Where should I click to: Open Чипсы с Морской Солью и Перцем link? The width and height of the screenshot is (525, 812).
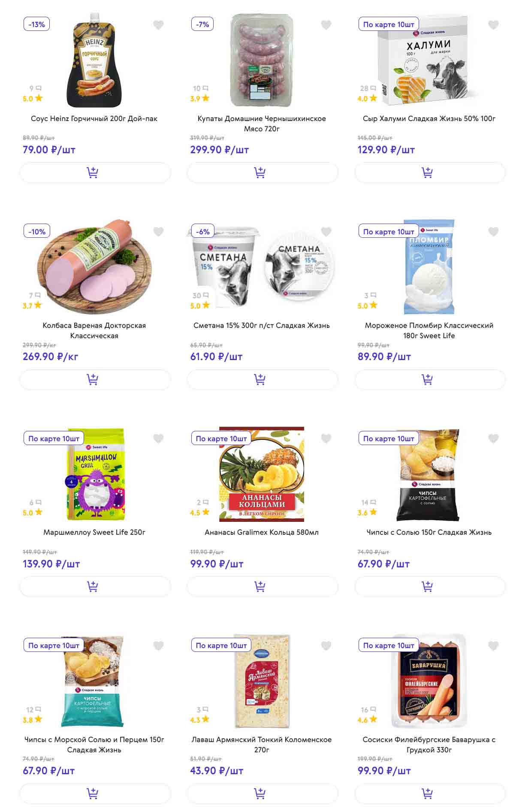tap(94, 745)
